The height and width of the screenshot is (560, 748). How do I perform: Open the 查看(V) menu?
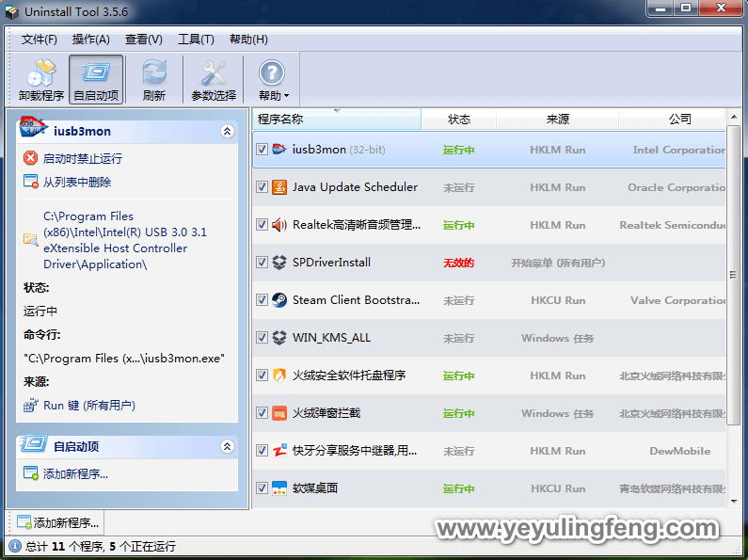click(144, 40)
